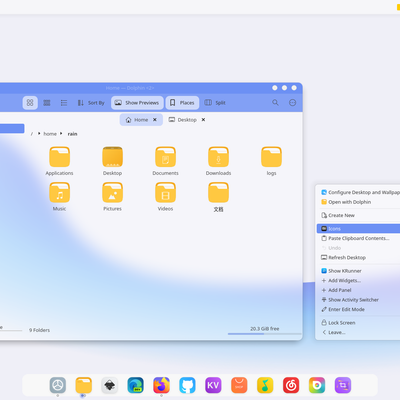Click selected item in Dolphin places sidebar

(x=12, y=128)
